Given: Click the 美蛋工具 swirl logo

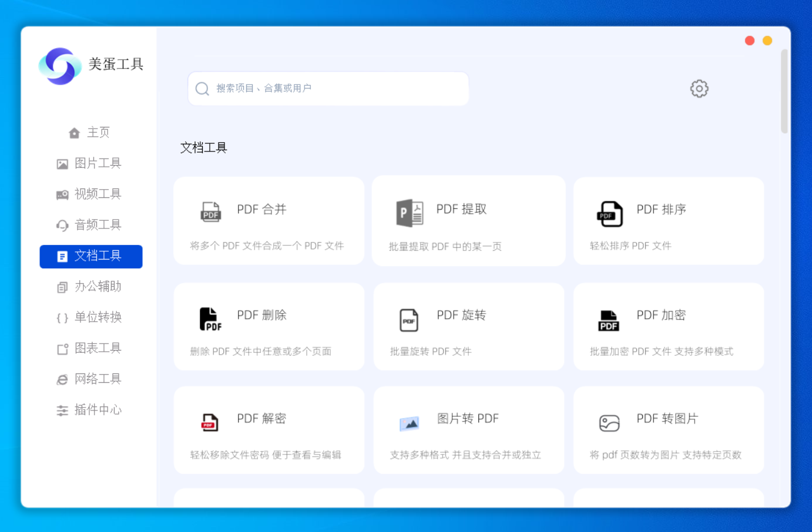Looking at the screenshot, I should pos(60,66).
